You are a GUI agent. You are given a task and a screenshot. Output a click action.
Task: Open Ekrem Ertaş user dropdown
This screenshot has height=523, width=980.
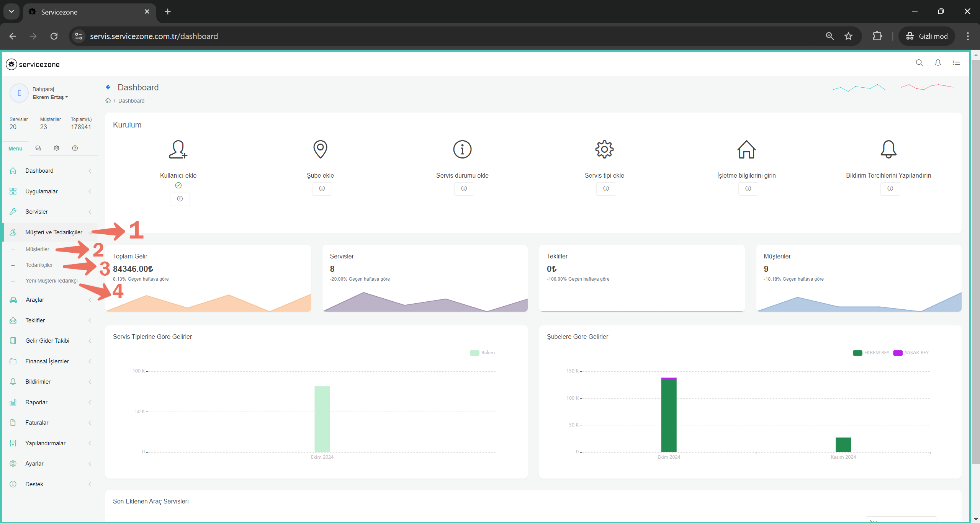[x=50, y=97]
